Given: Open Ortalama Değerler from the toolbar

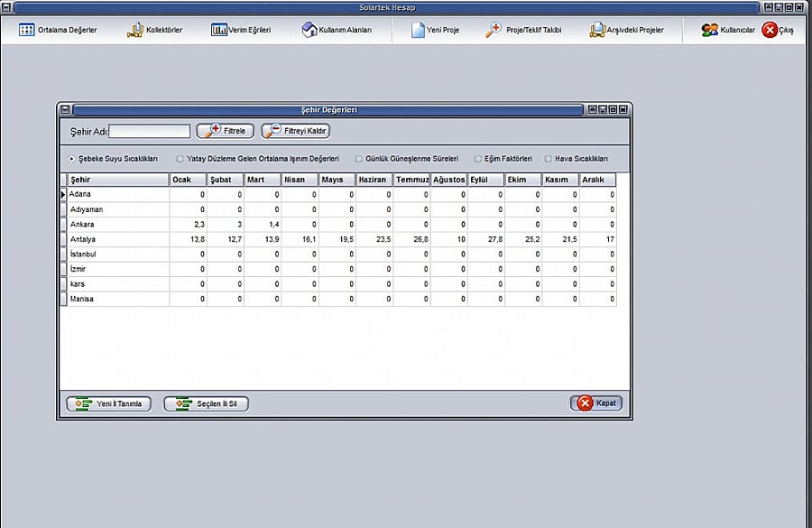Looking at the screenshot, I should (26, 30).
